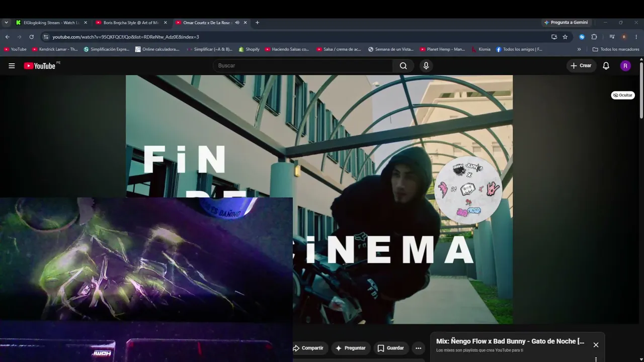The width and height of the screenshot is (644, 362).
Task: Reload the current page
Action: (x=31, y=37)
